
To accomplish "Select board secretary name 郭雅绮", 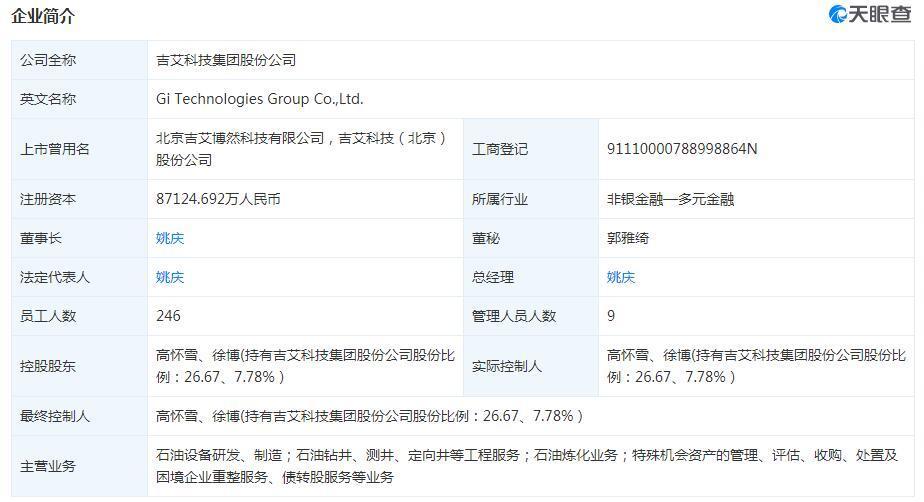I will 628,238.
